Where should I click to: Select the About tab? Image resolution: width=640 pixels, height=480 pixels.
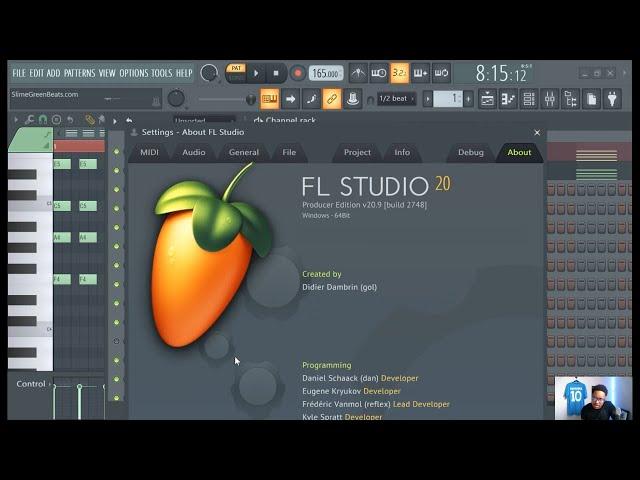519,152
